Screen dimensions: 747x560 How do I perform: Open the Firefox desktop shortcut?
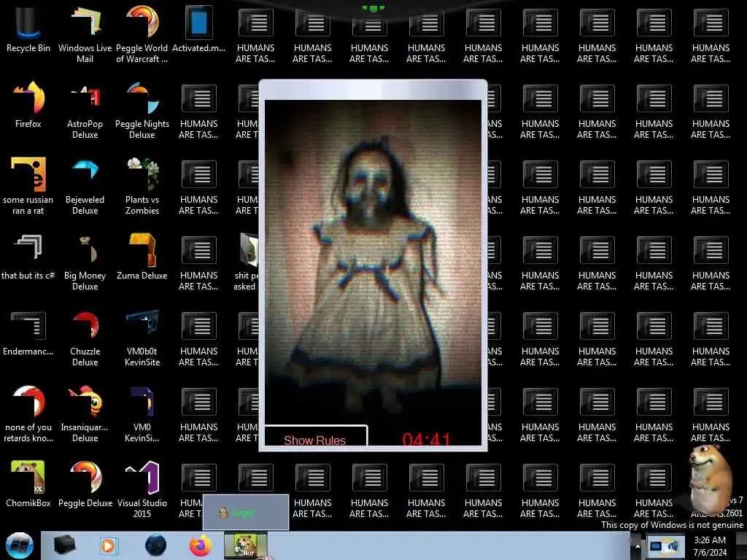pos(28,105)
